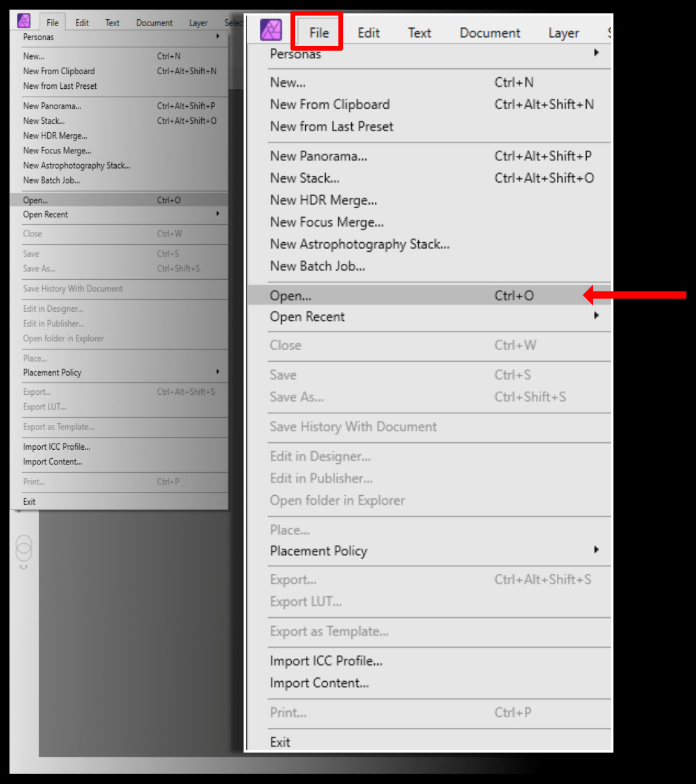This screenshot has width=696, height=784.
Task: Start New HDR Merge... from the enlarged right menu
Action: coord(428,200)
